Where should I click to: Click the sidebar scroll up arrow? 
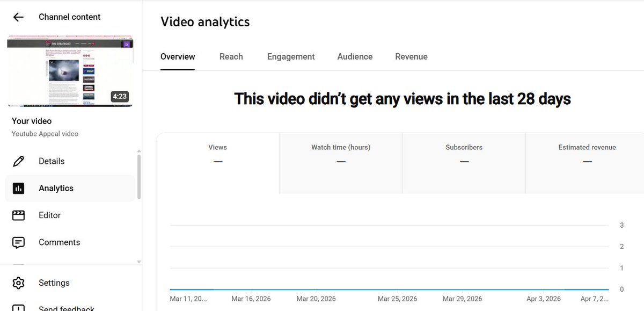139,151
